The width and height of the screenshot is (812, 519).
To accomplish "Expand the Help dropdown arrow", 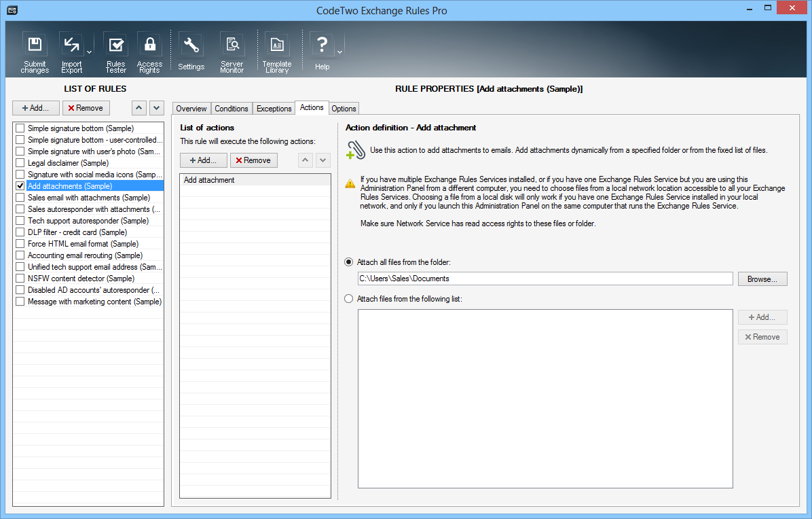I will [339, 52].
